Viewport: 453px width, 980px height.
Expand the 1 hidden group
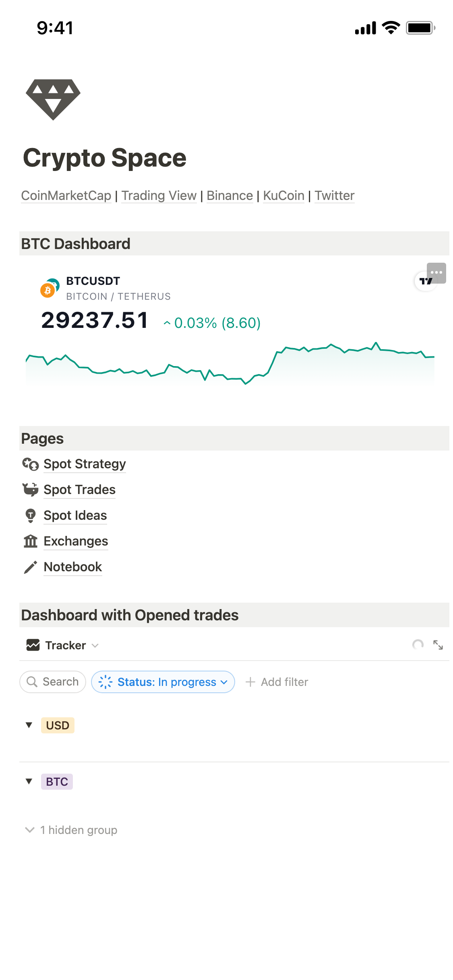coord(71,830)
